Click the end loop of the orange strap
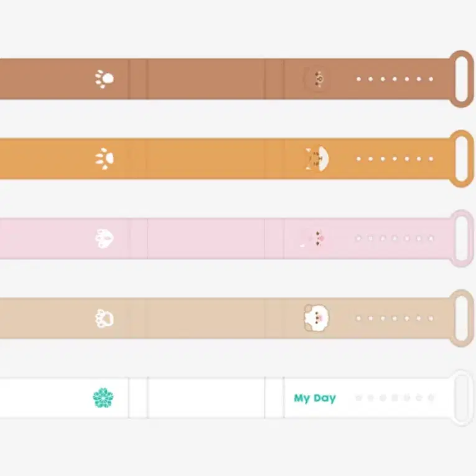The width and height of the screenshot is (476, 476). 462,159
